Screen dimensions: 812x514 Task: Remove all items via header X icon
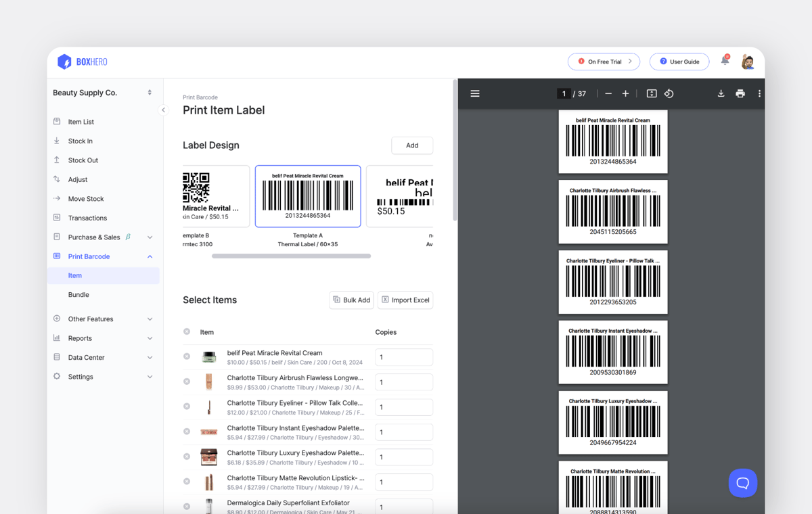187,331
